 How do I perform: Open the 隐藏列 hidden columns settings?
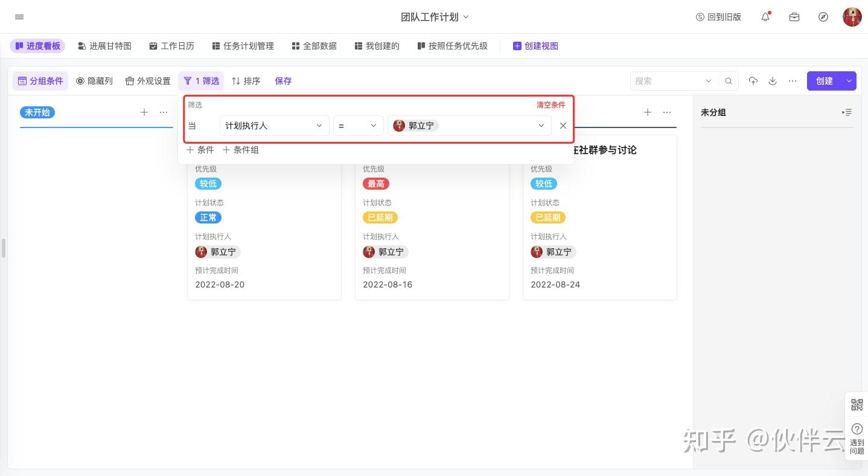tap(94, 80)
